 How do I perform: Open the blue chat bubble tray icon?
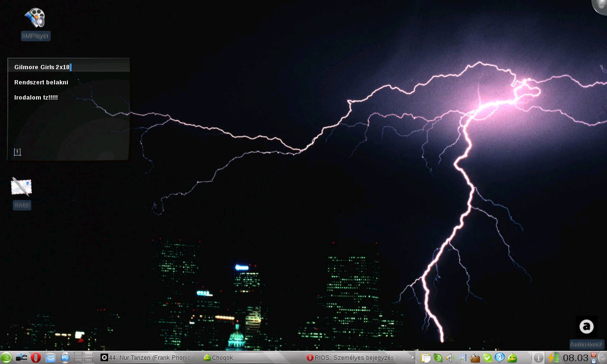click(x=499, y=358)
